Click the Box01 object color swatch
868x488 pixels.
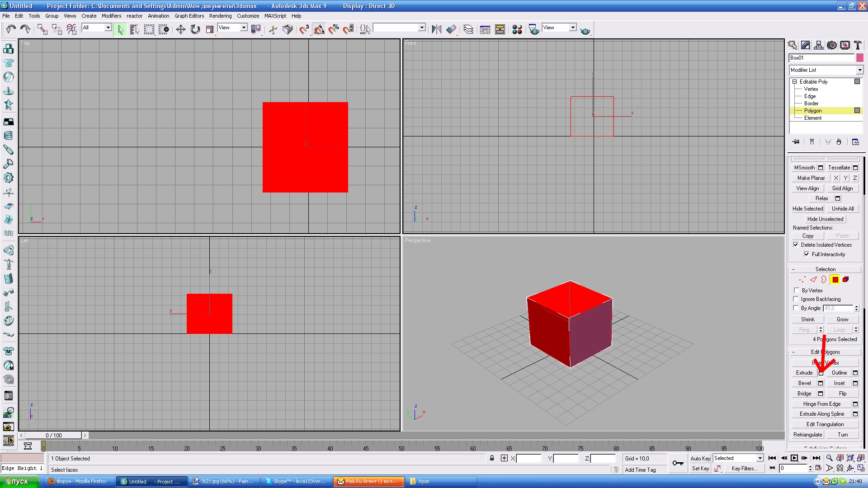pos(859,58)
